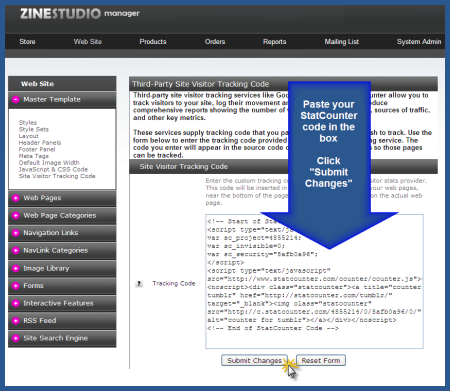Screen dimensions: 450x391
Task: Open the Mailing List menu
Action: [342, 42]
